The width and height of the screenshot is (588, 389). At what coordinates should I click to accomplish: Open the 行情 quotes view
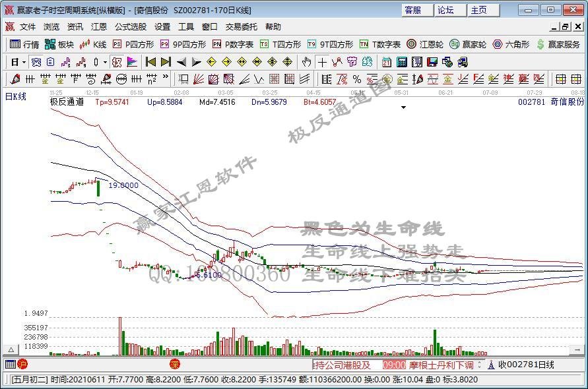click(x=24, y=45)
